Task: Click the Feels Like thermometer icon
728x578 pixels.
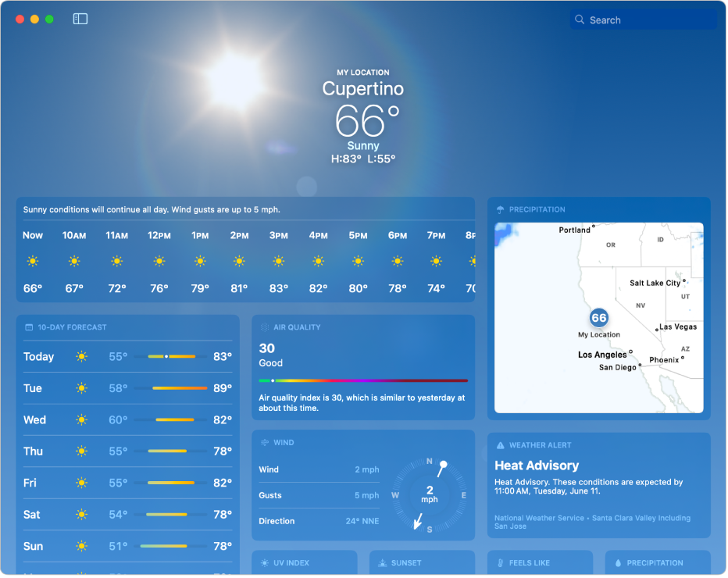Action: tap(499, 562)
